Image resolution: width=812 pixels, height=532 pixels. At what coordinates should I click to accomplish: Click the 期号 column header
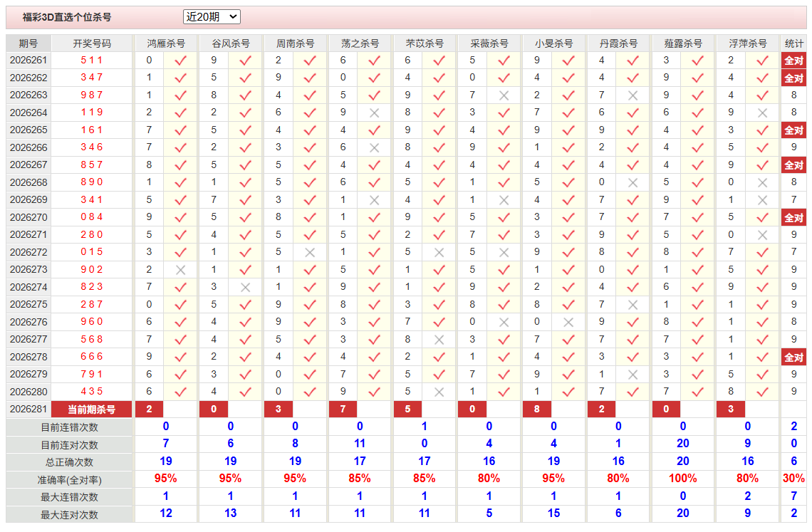[28, 43]
